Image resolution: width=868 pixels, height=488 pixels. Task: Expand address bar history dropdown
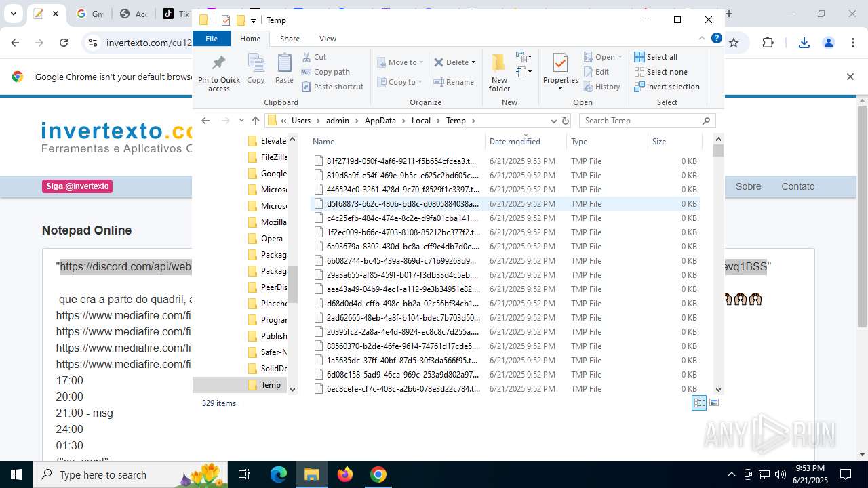(553, 121)
